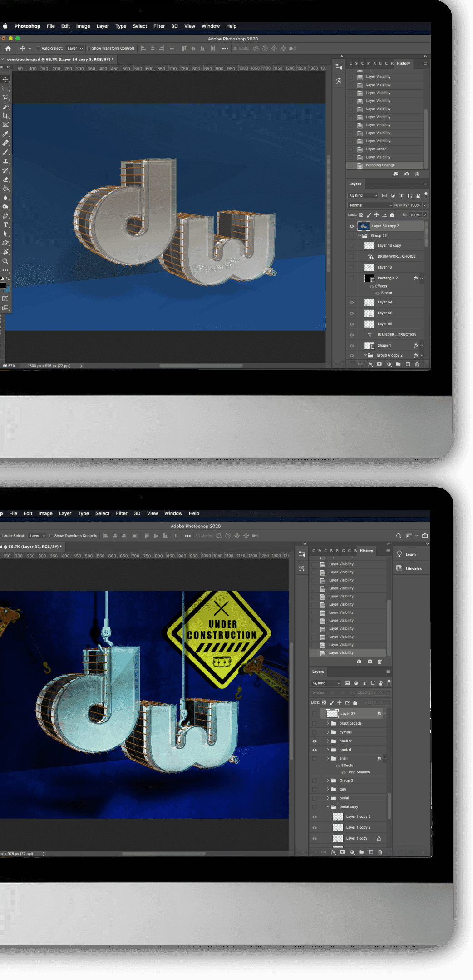Add layer mask in top window Layers panel
This screenshot has width=473, height=980.
click(x=379, y=364)
